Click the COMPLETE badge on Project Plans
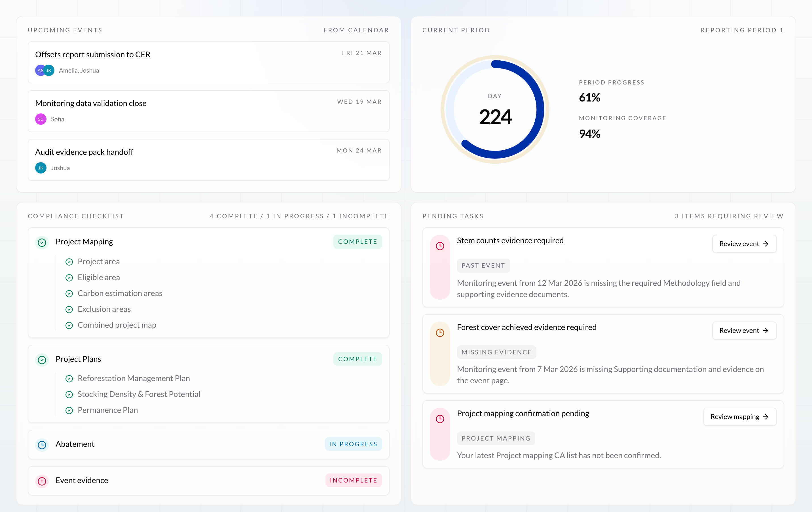 (x=358, y=359)
